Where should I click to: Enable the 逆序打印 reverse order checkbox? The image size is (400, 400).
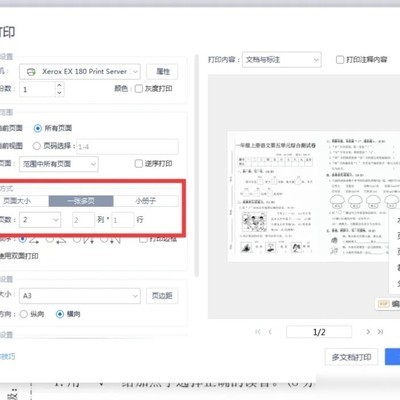pyautogui.click(x=139, y=163)
